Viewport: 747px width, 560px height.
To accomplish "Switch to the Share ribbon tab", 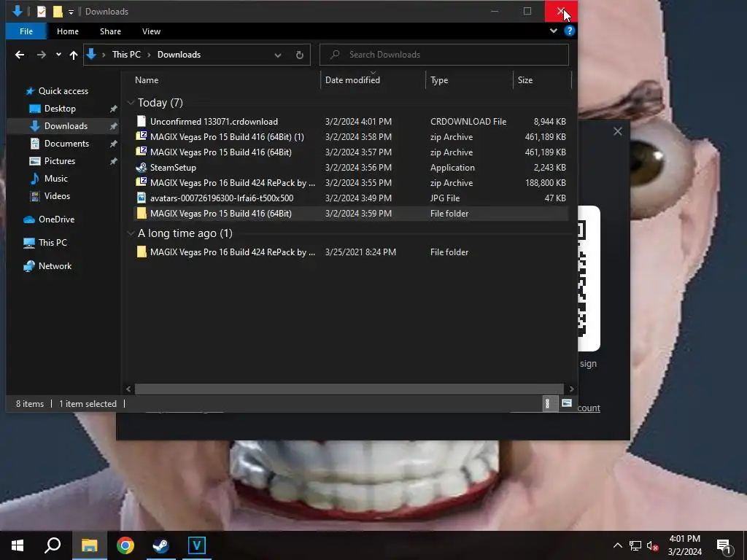I will point(110,31).
